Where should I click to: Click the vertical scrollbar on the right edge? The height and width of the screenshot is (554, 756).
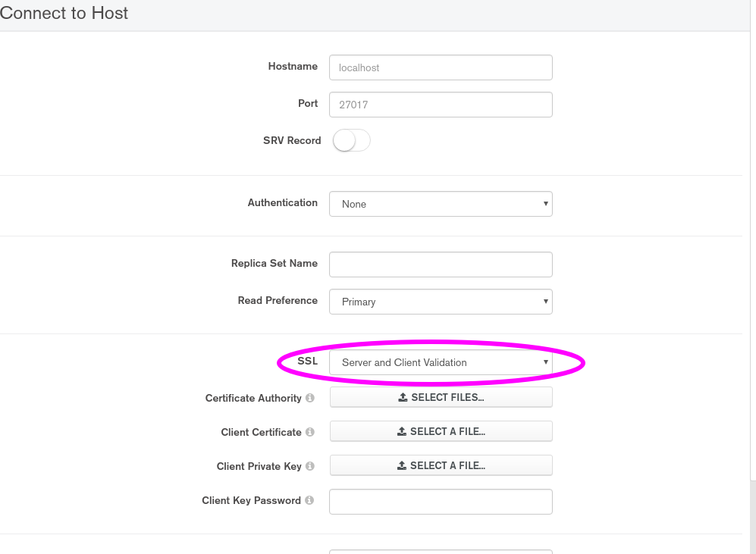coord(753,515)
